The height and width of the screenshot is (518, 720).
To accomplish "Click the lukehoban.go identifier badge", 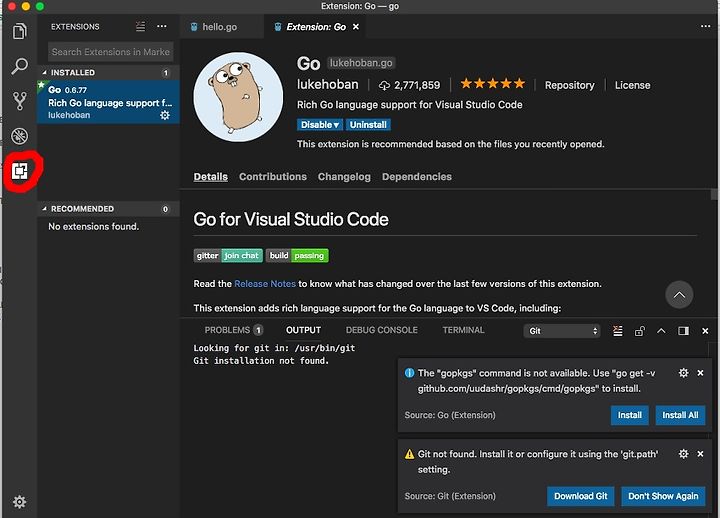I will 361,63.
